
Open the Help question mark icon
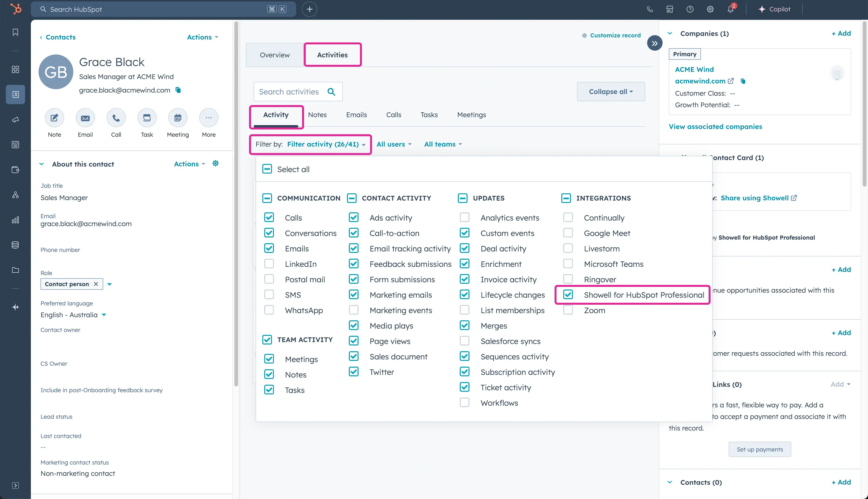[690, 9]
